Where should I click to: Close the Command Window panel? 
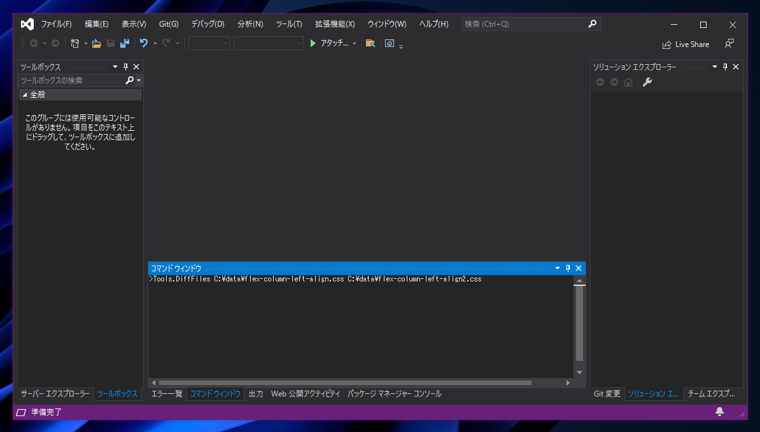coord(579,268)
